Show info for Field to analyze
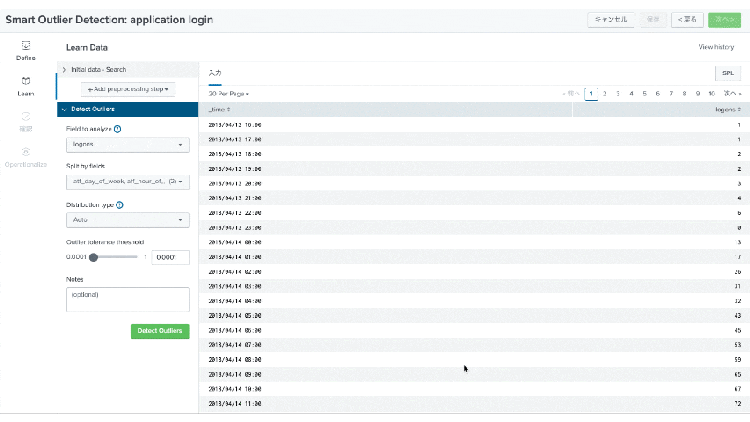750x422 pixels. coord(118,129)
